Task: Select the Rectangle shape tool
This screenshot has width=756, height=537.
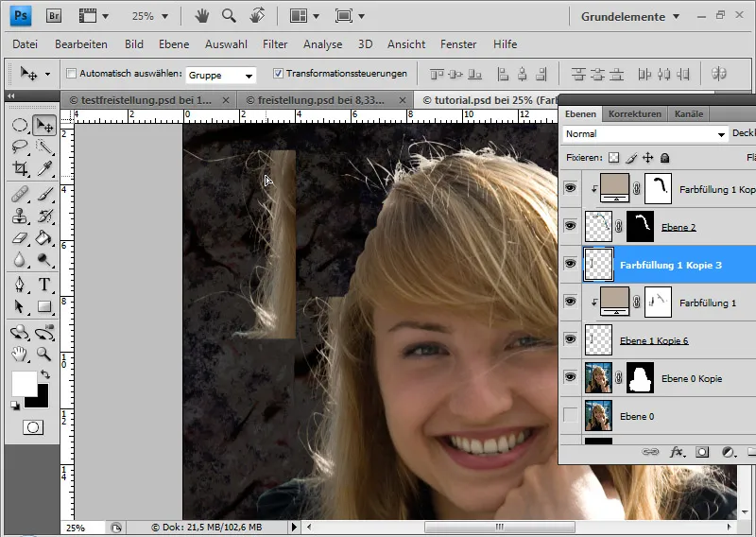Action: (x=44, y=307)
